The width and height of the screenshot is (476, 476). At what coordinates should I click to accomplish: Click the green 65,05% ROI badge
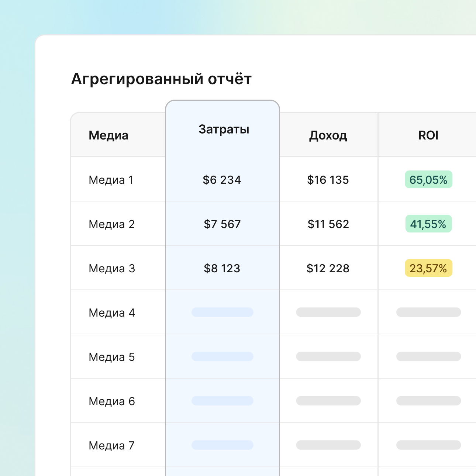(x=428, y=180)
